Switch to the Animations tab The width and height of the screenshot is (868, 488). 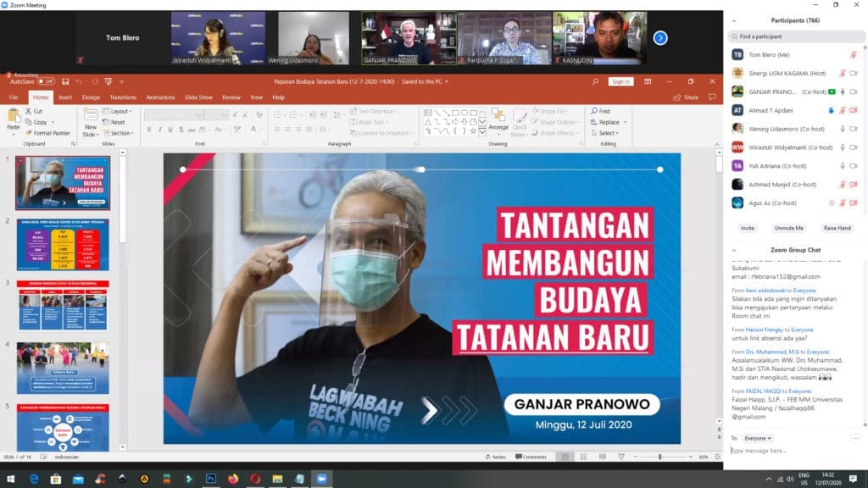tap(160, 97)
